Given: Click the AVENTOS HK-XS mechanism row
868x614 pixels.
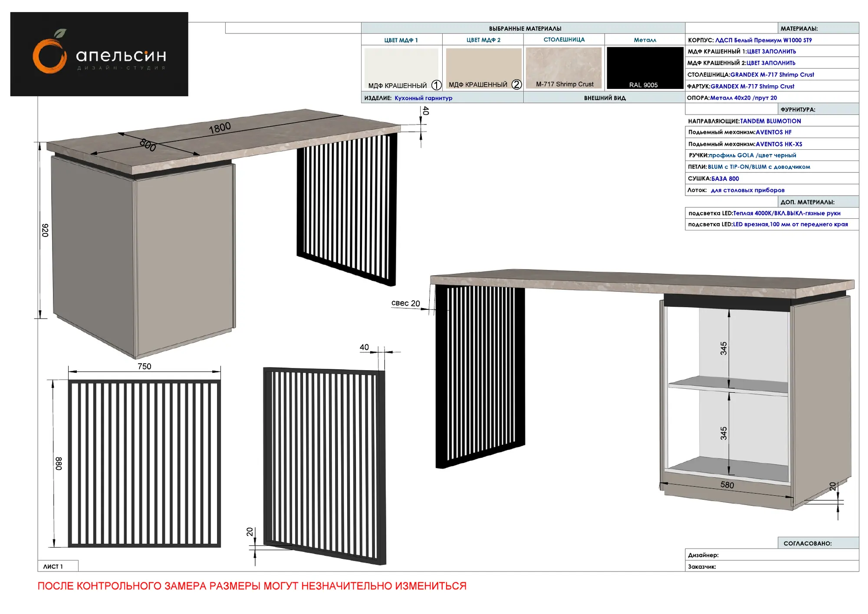Looking at the screenshot, I should pyautogui.click(x=772, y=144).
